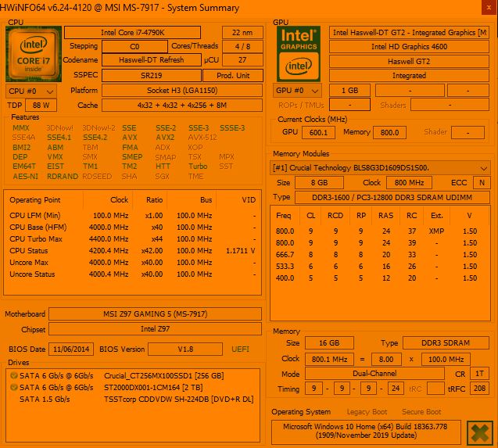Click the Uncore Max row
The image size is (498, 448).
[x=133, y=263]
